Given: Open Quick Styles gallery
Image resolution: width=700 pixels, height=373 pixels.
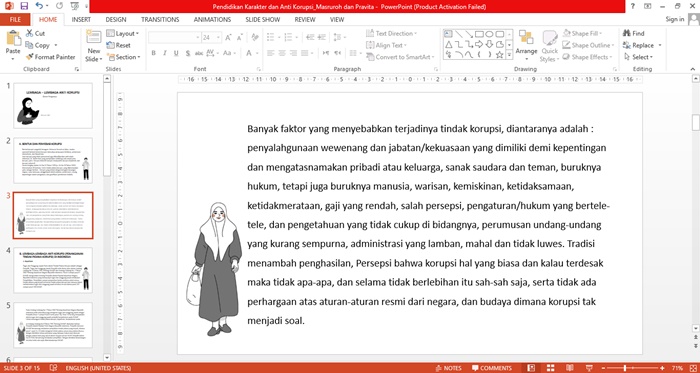Looking at the screenshot, I should coord(550,46).
